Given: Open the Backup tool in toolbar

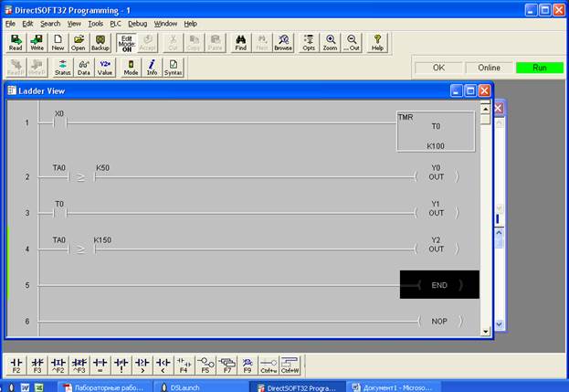Looking at the screenshot, I should pyautogui.click(x=100, y=42).
